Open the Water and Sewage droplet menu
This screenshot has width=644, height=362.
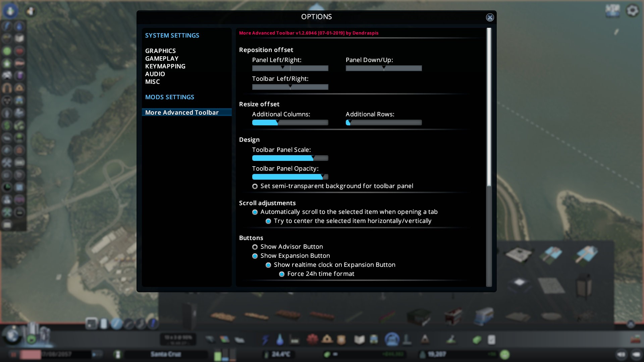[x=280, y=340]
